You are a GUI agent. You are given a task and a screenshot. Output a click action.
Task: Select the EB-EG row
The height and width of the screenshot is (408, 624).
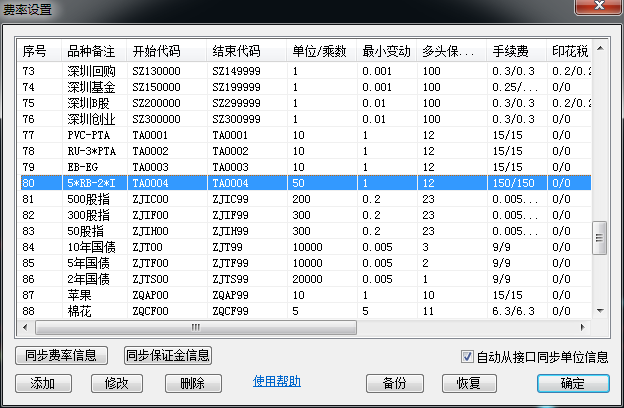(306, 167)
